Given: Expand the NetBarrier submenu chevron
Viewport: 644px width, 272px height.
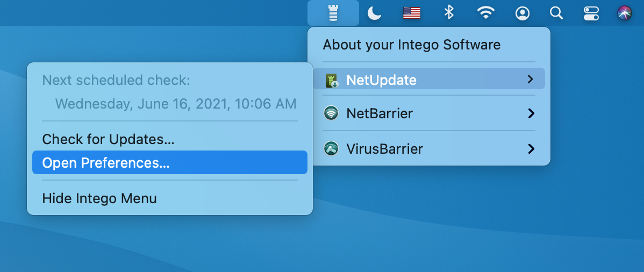Looking at the screenshot, I should (x=531, y=113).
